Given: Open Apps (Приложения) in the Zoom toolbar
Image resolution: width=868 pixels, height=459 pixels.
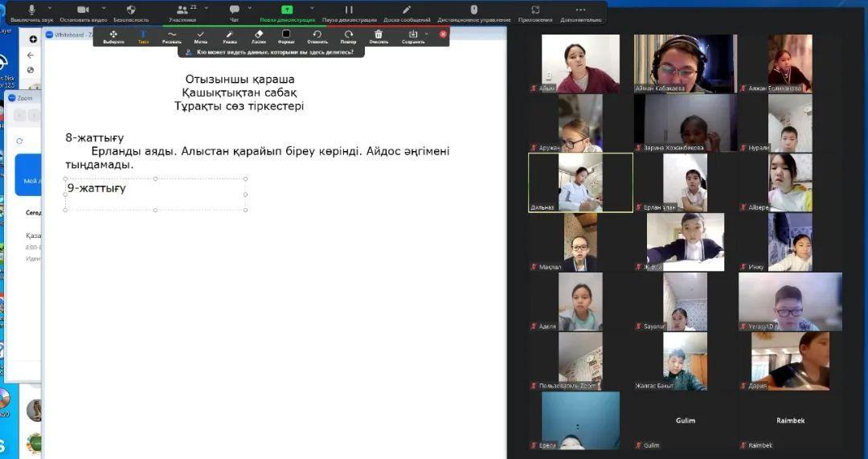Looking at the screenshot, I should pyautogui.click(x=535, y=13).
